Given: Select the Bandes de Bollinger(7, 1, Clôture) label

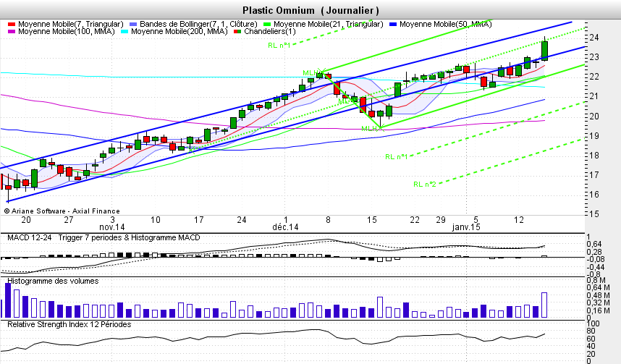Looking at the screenshot, I should (198, 24).
